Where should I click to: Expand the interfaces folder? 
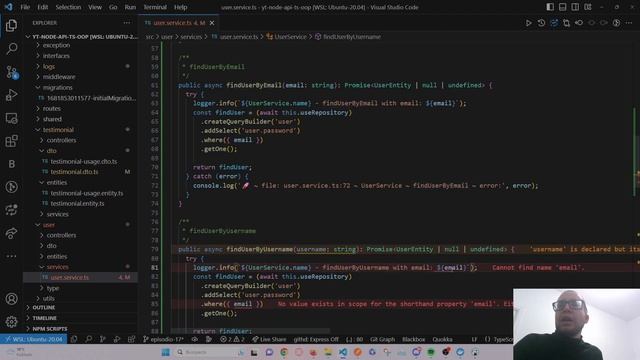[x=56, y=56]
